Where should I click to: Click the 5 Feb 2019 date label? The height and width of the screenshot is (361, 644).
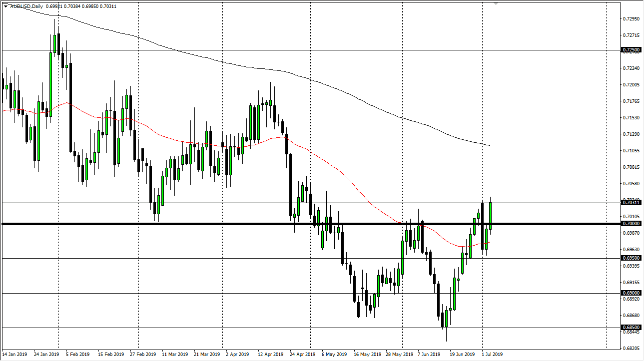pos(80,355)
